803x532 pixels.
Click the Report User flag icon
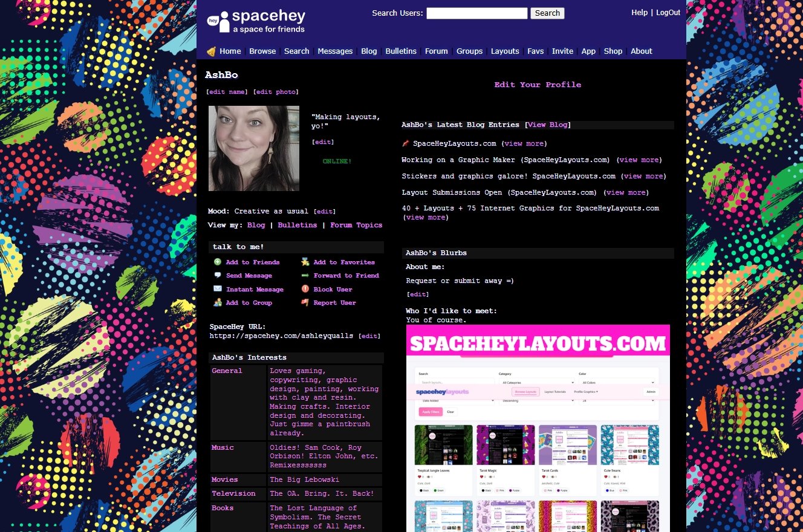(305, 302)
